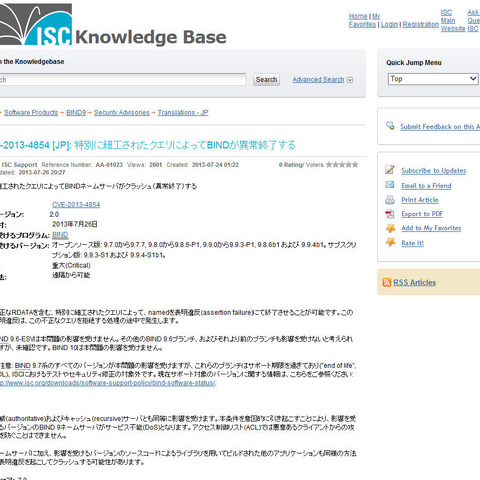Click the Subscribe to Updates notepad icon
Viewport: 480px width, 480px height.
pyautogui.click(x=390, y=170)
